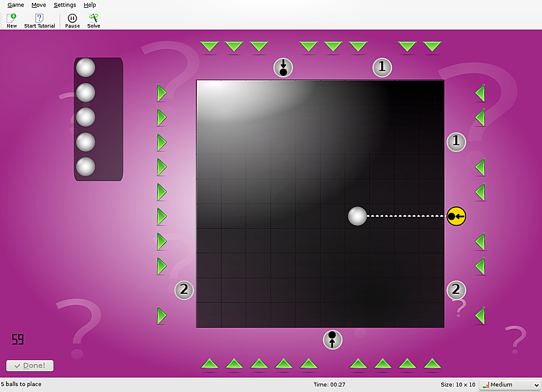The image size is (542, 392).
Task: Fire the left laser beside row six
Action: pos(162,216)
